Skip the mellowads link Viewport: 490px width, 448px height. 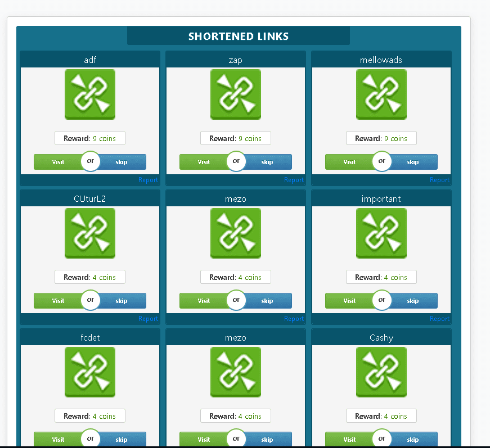tap(413, 162)
